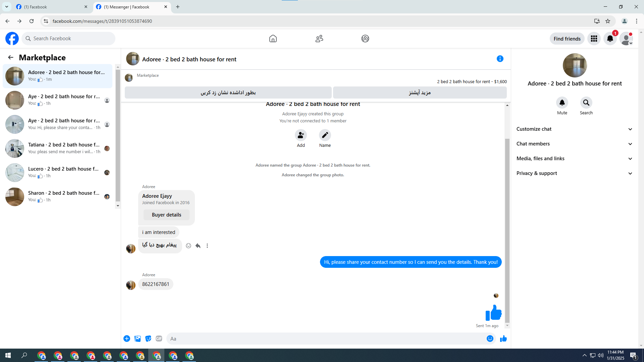Open conversation information icon
Viewport: 644px width, 362px height.
(500, 59)
